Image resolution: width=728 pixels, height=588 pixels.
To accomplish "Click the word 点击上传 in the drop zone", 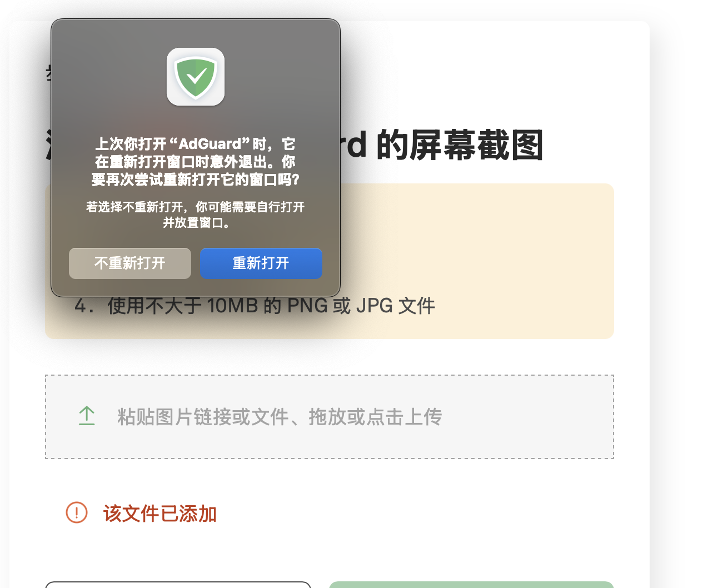I will [x=404, y=417].
